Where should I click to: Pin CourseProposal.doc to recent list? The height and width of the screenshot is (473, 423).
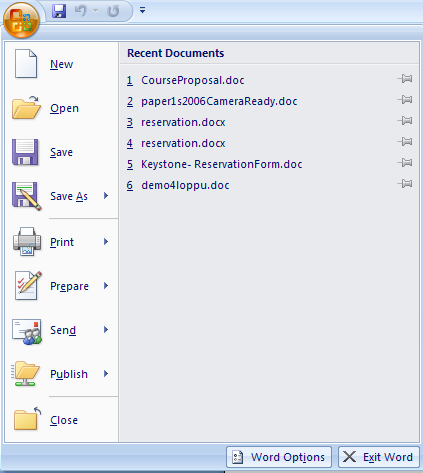tap(405, 79)
